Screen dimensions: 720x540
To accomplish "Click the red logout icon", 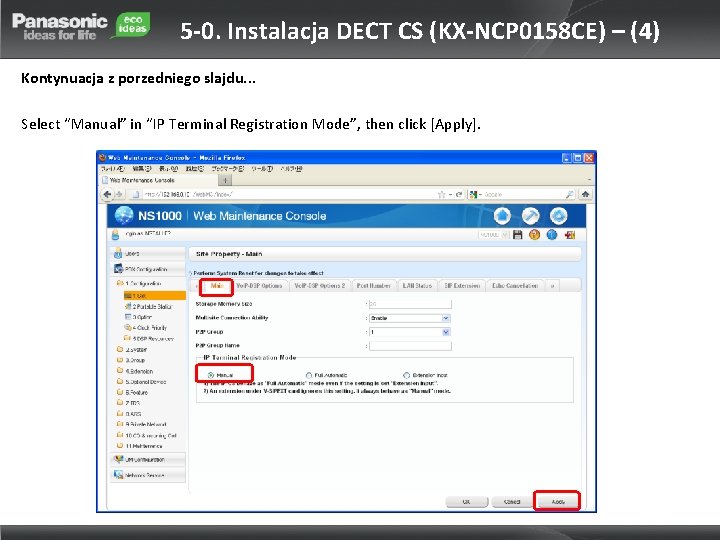I will pyautogui.click(x=570, y=235).
